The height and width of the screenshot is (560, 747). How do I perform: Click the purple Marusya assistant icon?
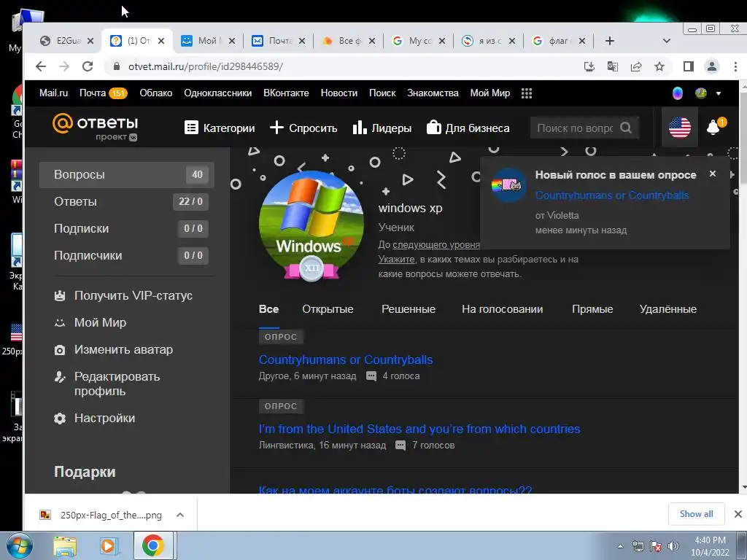click(x=678, y=93)
